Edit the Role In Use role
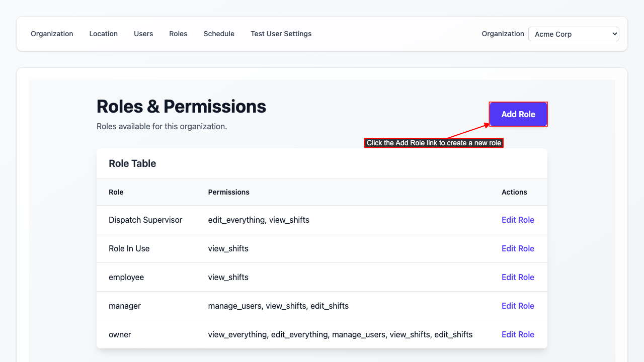 518,248
